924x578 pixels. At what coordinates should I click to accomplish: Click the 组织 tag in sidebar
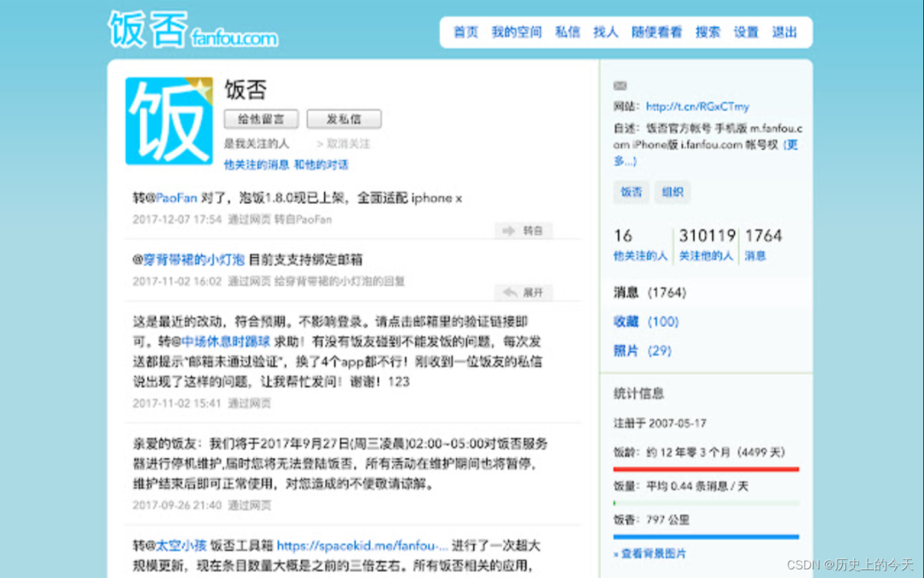(x=672, y=193)
